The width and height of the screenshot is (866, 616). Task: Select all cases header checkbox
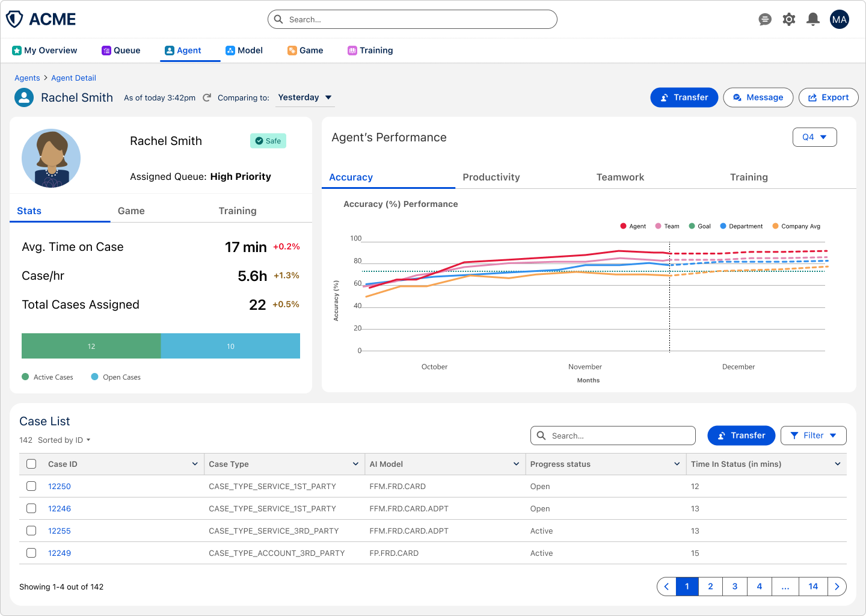(x=31, y=464)
